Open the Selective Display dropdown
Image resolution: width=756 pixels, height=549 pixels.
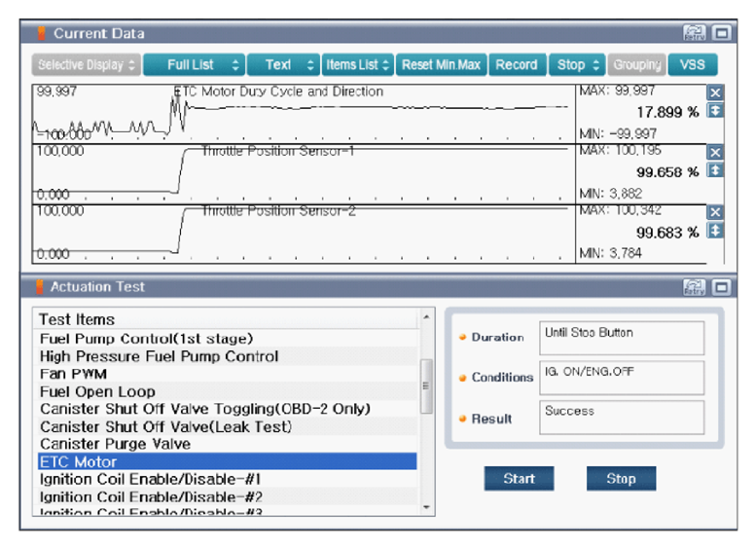tap(87, 65)
